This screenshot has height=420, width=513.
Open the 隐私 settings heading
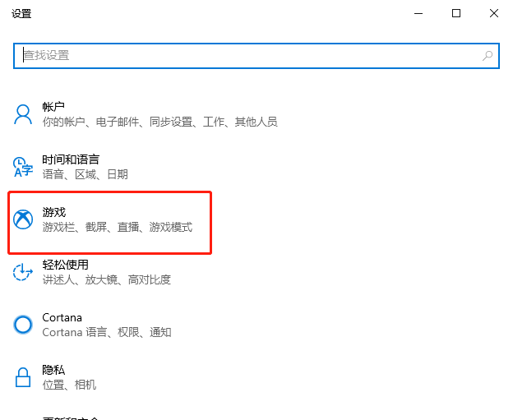53,370
